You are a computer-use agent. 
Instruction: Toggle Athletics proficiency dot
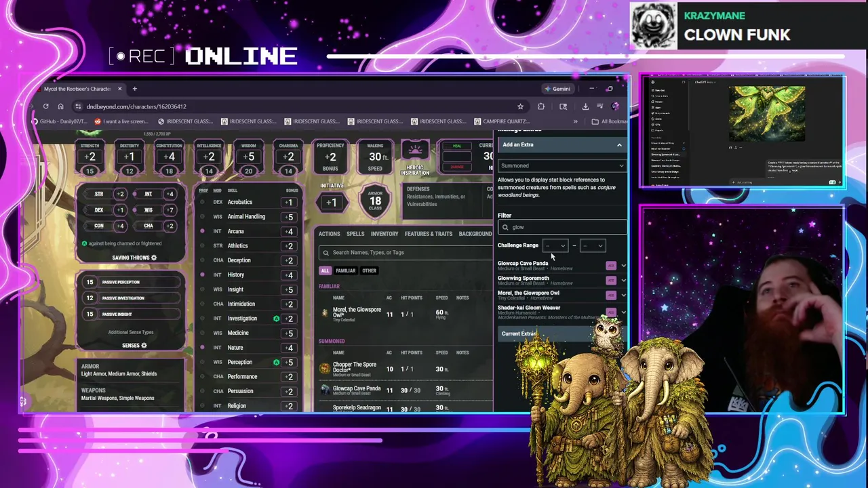202,245
